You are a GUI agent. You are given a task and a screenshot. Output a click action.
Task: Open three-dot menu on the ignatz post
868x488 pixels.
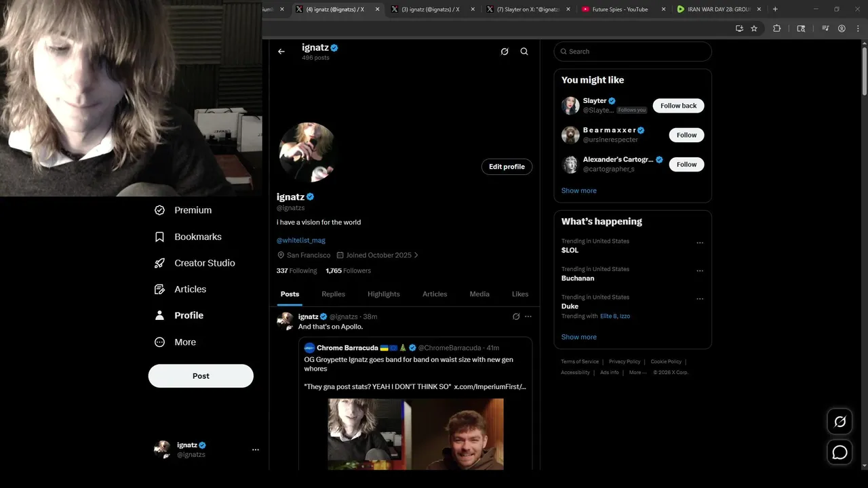pyautogui.click(x=528, y=317)
